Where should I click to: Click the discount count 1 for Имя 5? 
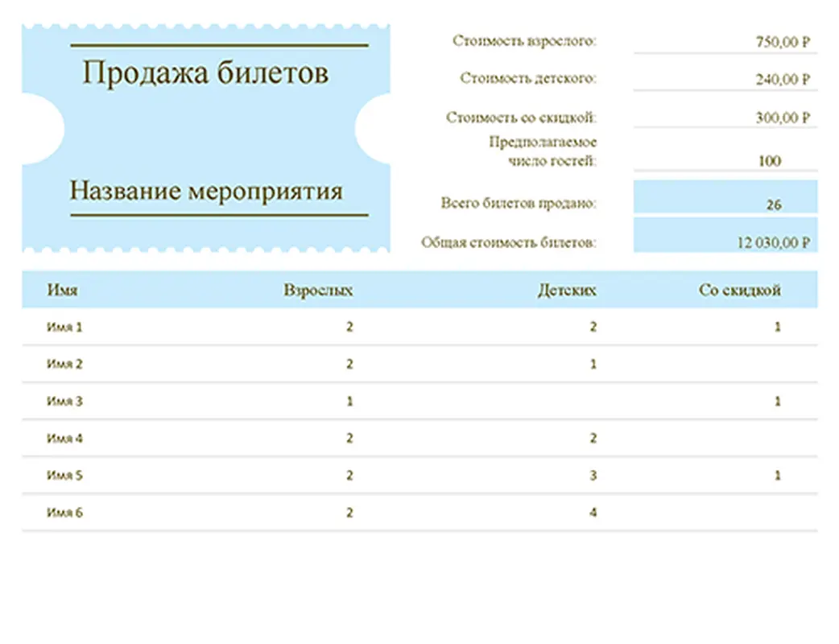pos(776,475)
